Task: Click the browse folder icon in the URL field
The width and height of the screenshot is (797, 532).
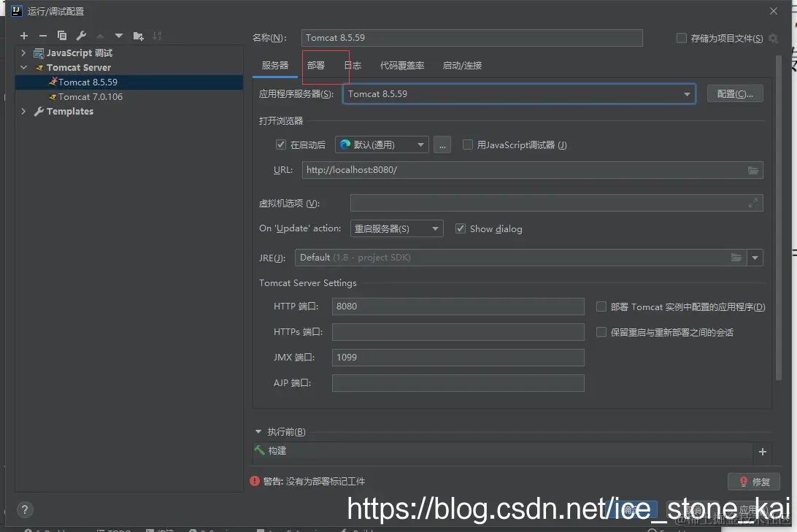Action: click(753, 170)
